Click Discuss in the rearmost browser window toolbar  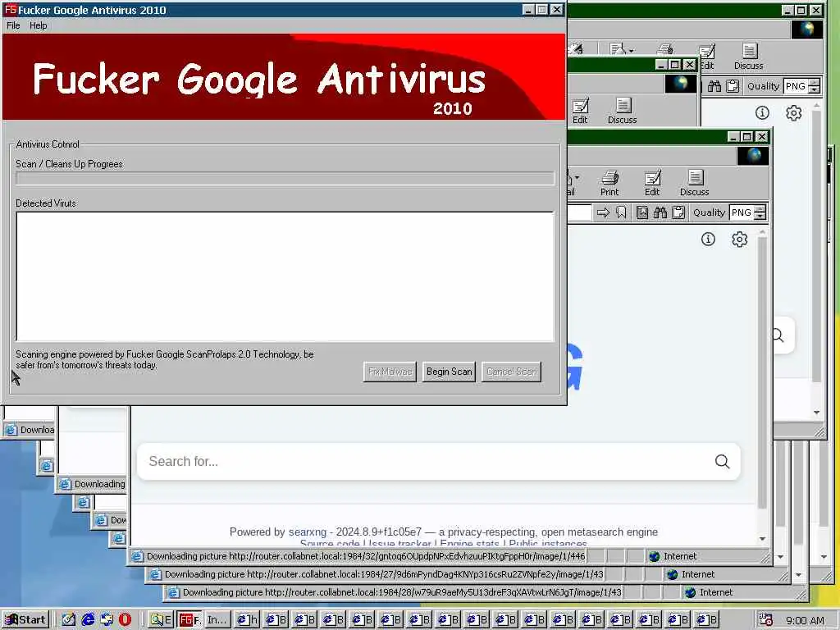coord(748,57)
